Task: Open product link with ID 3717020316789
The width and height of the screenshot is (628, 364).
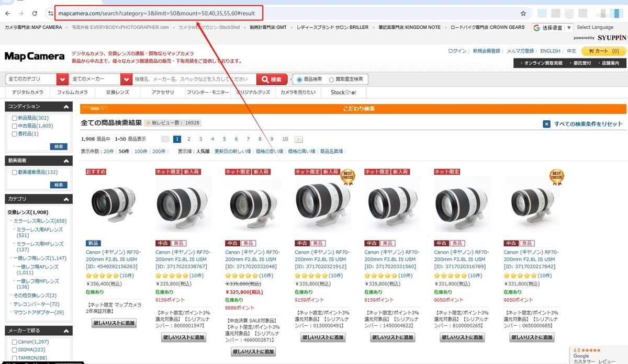Action: [462, 259]
